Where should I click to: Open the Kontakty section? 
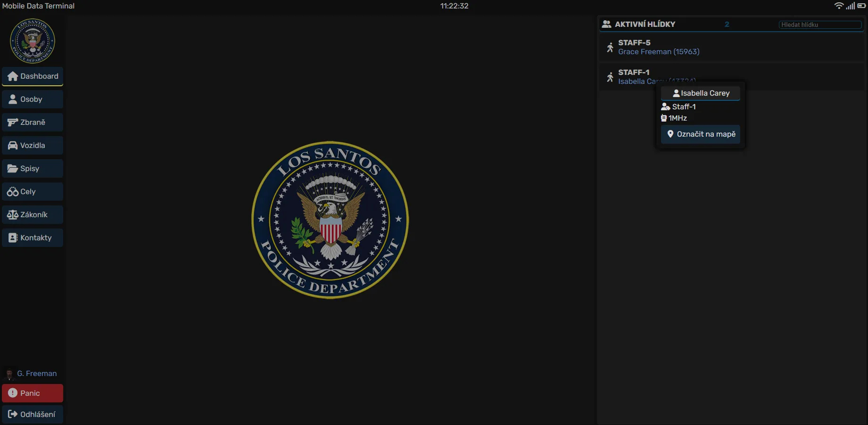[x=33, y=238]
